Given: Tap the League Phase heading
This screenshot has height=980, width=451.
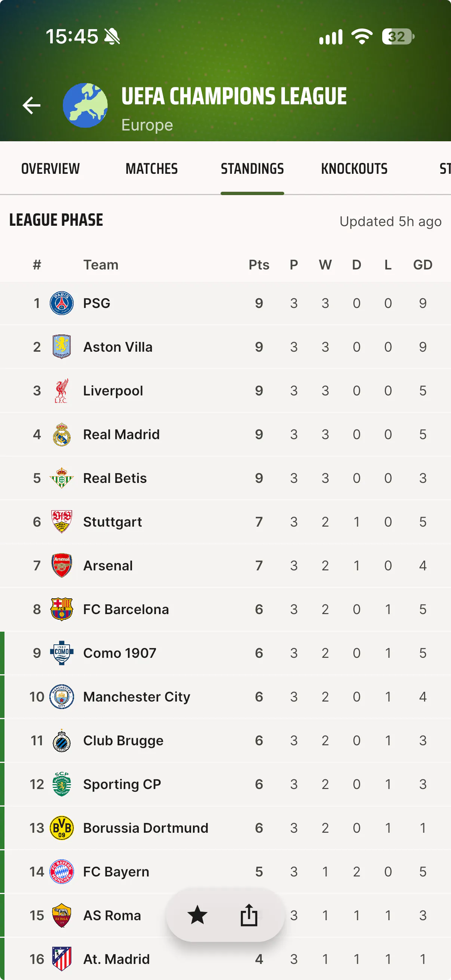Looking at the screenshot, I should [x=56, y=220].
